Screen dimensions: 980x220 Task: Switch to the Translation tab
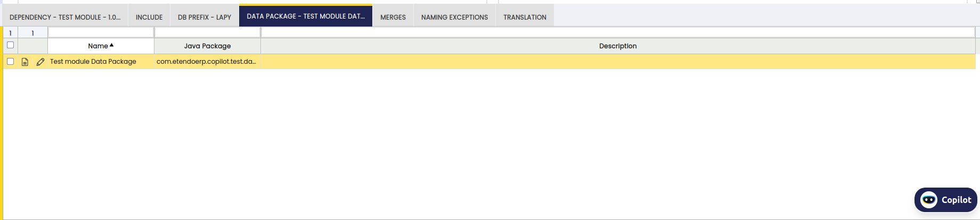click(x=525, y=17)
